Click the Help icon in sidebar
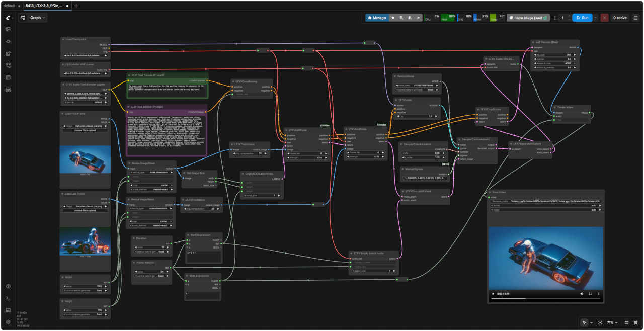 coord(8,286)
